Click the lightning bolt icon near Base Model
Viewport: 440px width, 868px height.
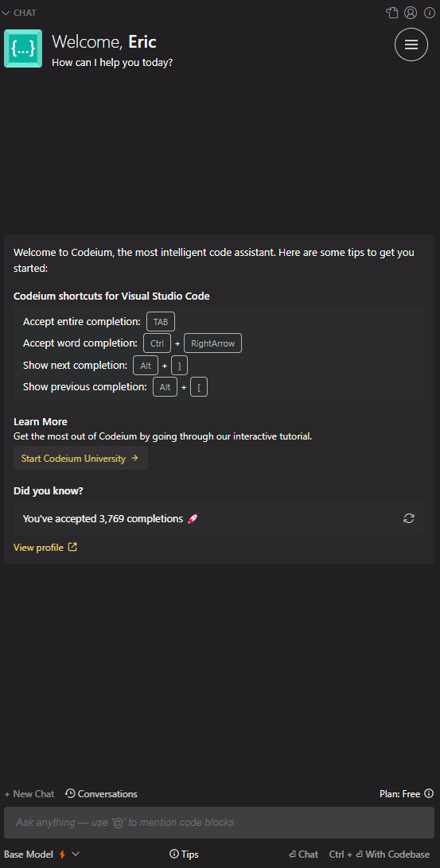coord(62,854)
